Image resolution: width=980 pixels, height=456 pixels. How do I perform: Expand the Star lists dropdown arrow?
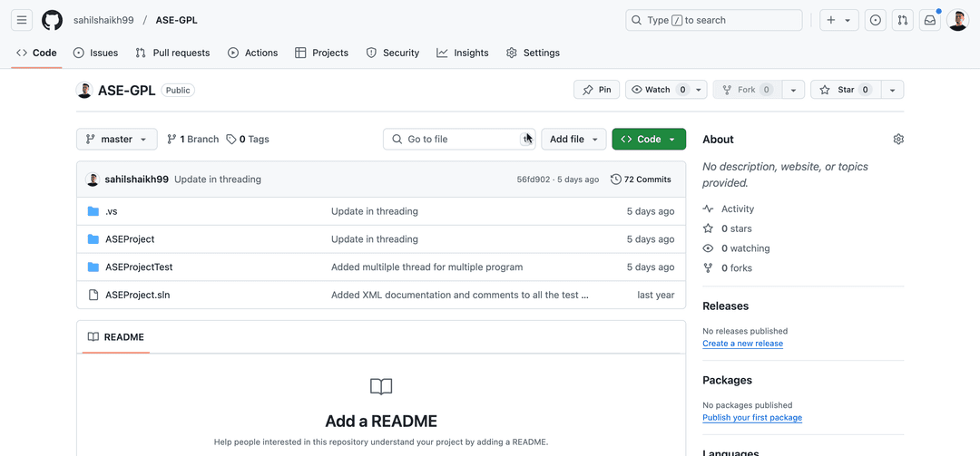coord(893,90)
